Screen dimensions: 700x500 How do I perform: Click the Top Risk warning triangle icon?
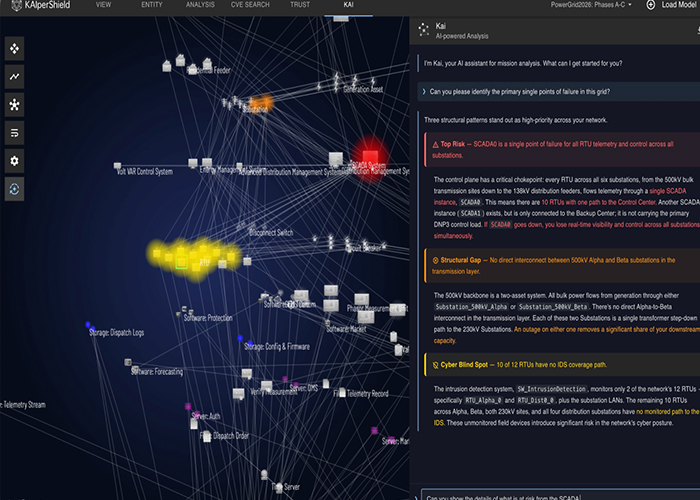(435, 145)
